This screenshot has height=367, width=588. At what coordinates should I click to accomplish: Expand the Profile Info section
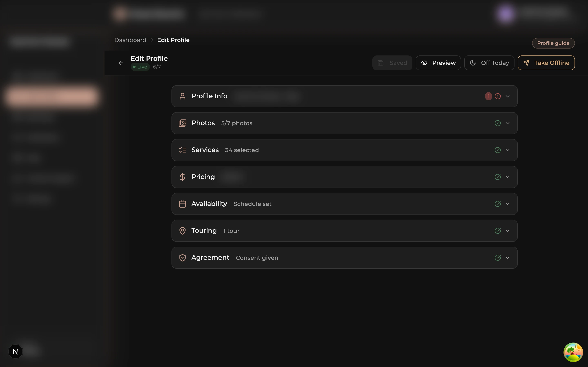(508, 96)
